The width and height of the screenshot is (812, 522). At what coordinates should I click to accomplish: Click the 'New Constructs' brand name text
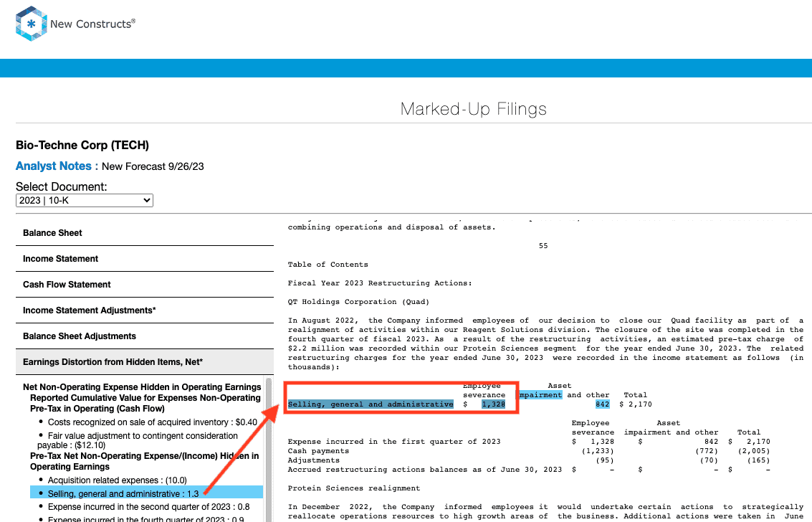tap(92, 24)
